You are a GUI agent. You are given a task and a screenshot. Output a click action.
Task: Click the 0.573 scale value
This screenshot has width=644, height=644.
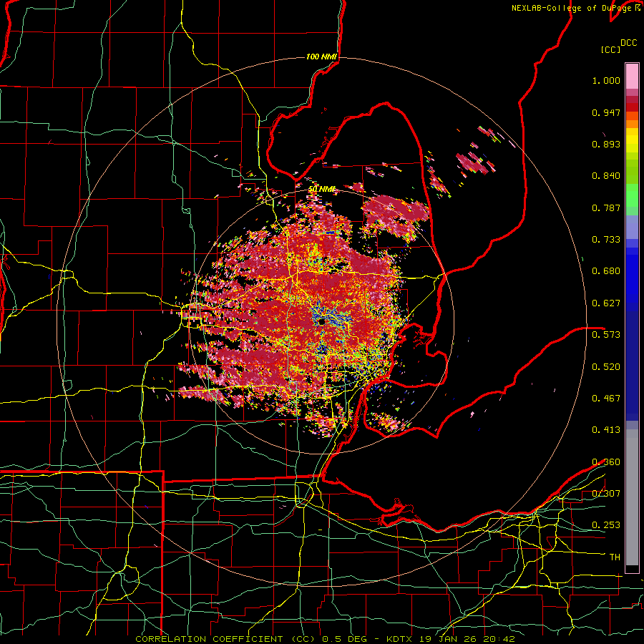click(x=606, y=335)
